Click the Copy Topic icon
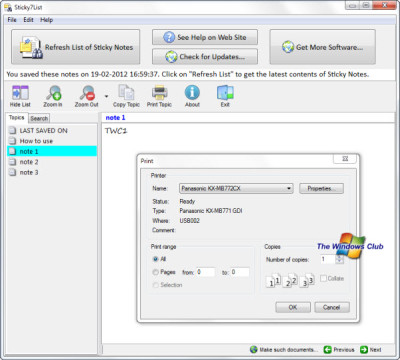Image resolution: width=400 pixels, height=360 pixels. pos(126,93)
